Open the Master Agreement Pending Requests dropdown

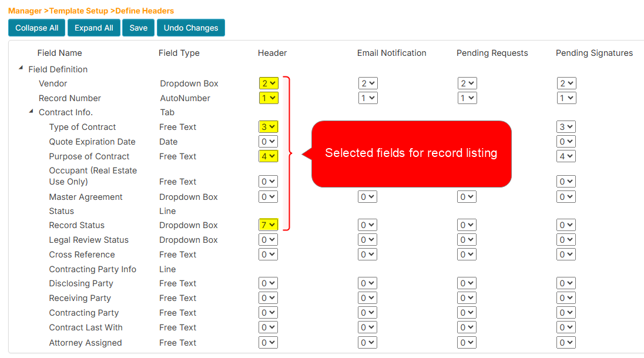pos(467,196)
